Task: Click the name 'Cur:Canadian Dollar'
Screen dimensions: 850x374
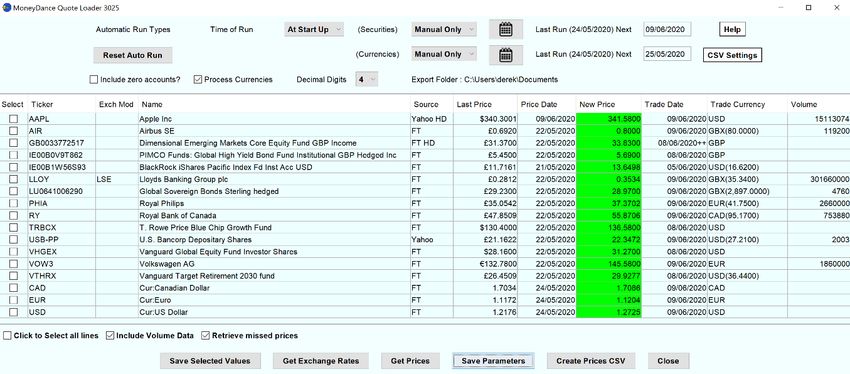Action: point(175,288)
